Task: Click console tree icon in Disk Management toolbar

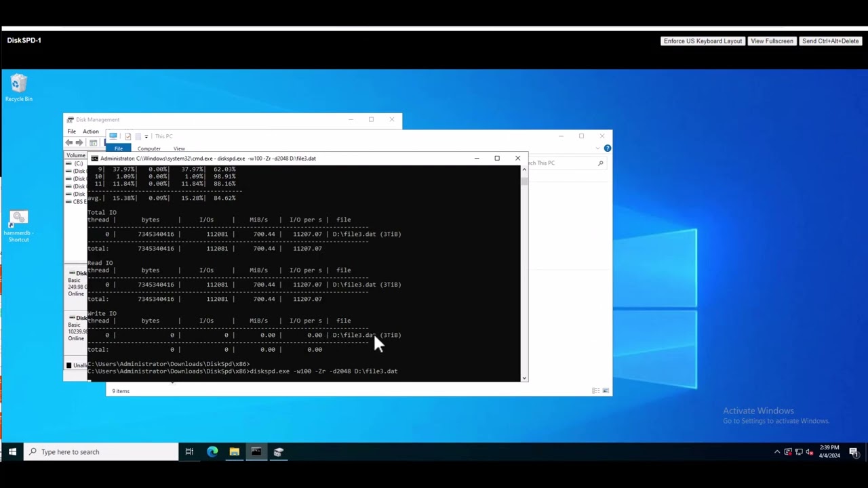Action: [x=93, y=143]
